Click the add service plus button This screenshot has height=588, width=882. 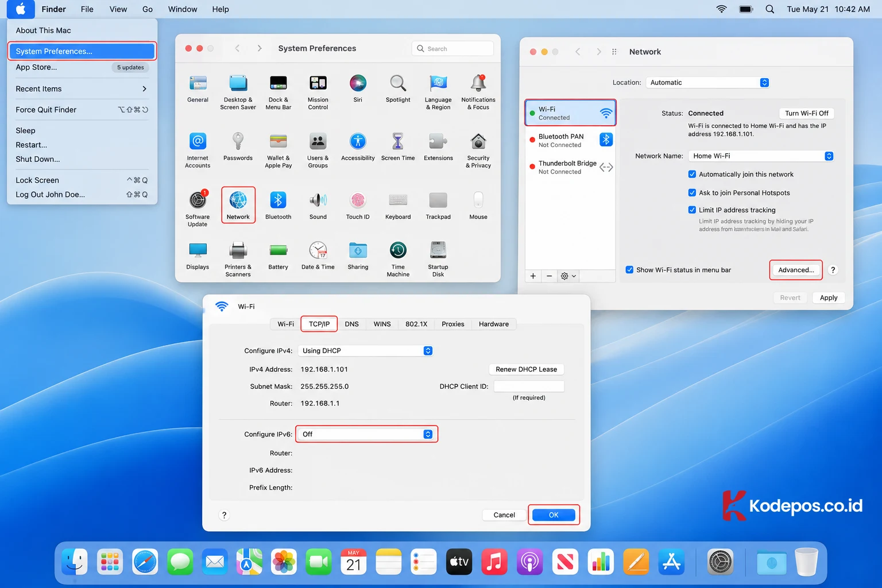pyautogui.click(x=533, y=276)
